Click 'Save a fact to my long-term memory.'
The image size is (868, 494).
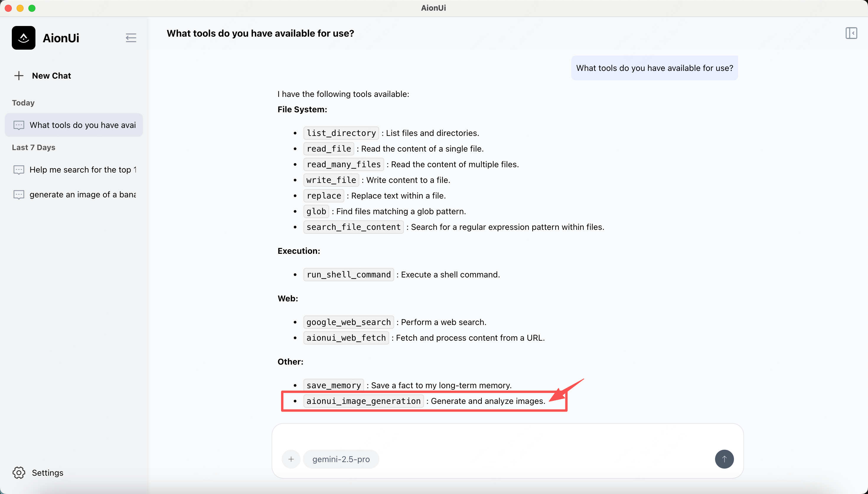[x=441, y=386]
